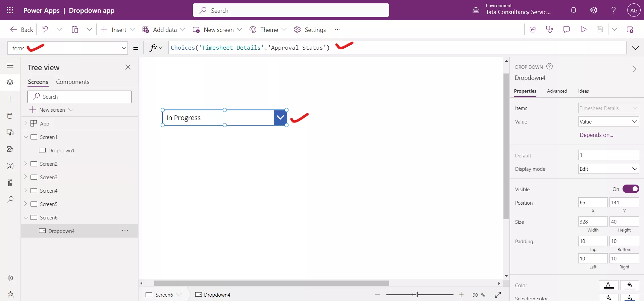The height and width of the screenshot is (301, 644).
Task: Open the AG account avatar
Action: coord(634,10)
